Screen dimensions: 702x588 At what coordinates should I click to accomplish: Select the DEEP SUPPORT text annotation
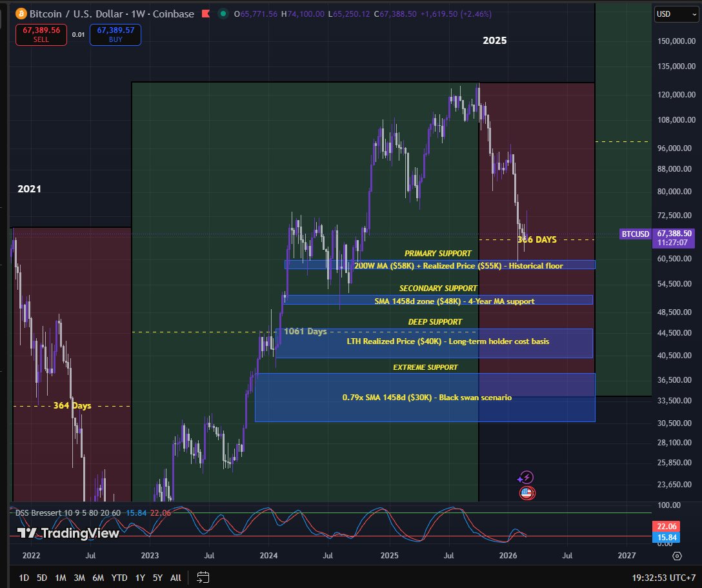click(435, 322)
